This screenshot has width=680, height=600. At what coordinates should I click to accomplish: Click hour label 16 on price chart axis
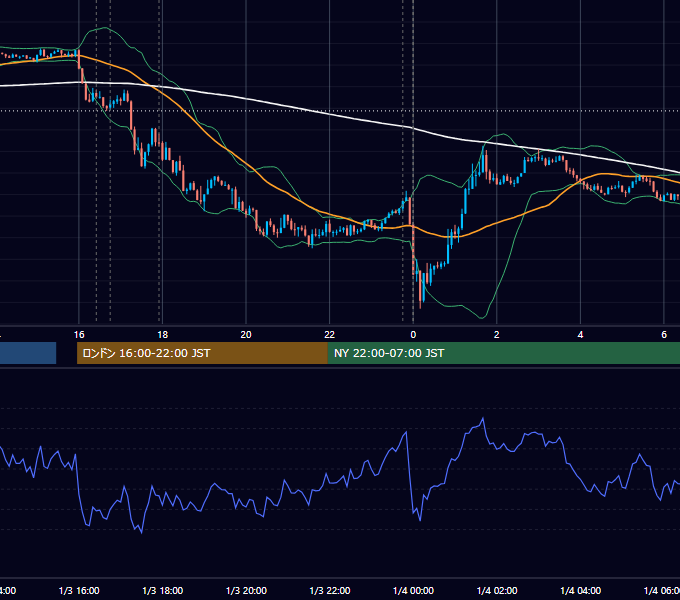(79, 335)
